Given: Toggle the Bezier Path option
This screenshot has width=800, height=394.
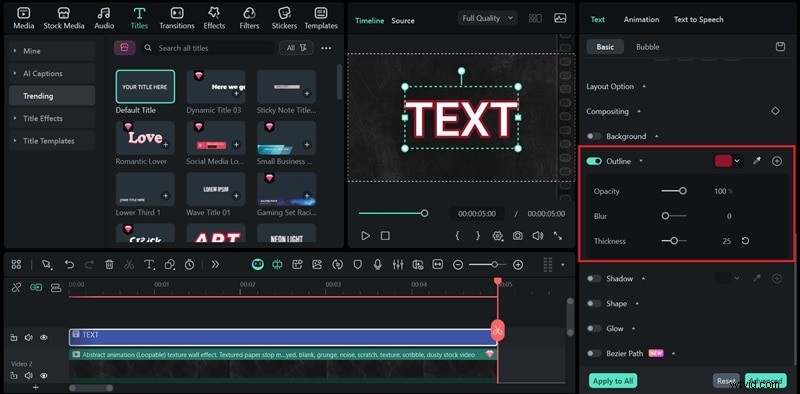Looking at the screenshot, I should coord(594,353).
